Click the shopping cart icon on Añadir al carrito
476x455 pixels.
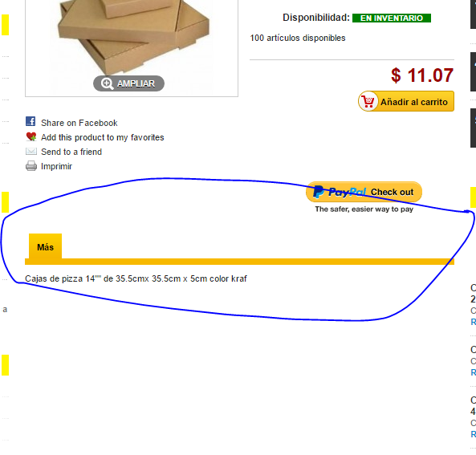tap(368, 101)
